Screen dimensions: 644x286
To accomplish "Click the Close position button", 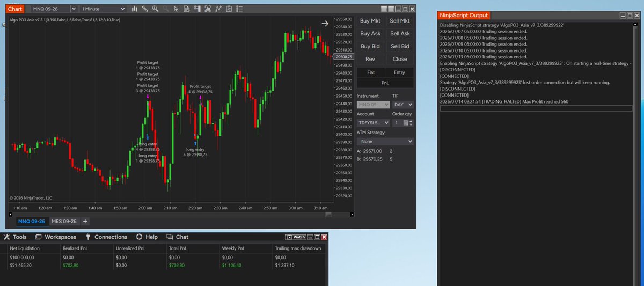I will (400, 59).
